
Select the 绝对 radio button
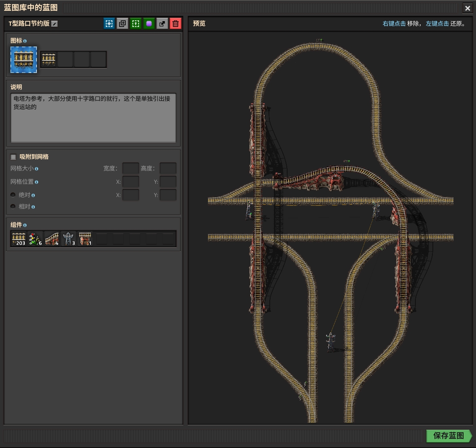13,195
